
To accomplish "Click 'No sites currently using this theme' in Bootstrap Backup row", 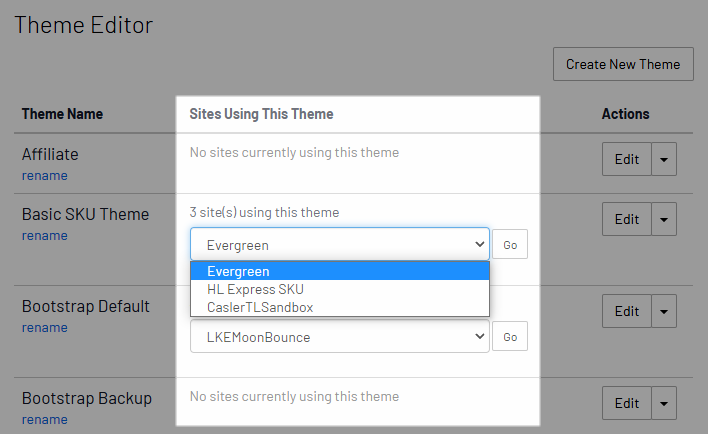I will pos(294,397).
